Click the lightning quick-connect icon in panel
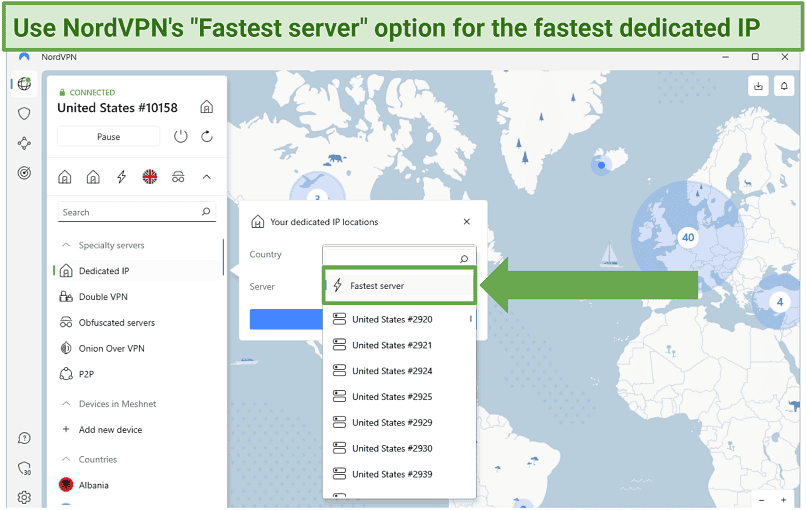The height and width of the screenshot is (510, 806). [x=121, y=177]
